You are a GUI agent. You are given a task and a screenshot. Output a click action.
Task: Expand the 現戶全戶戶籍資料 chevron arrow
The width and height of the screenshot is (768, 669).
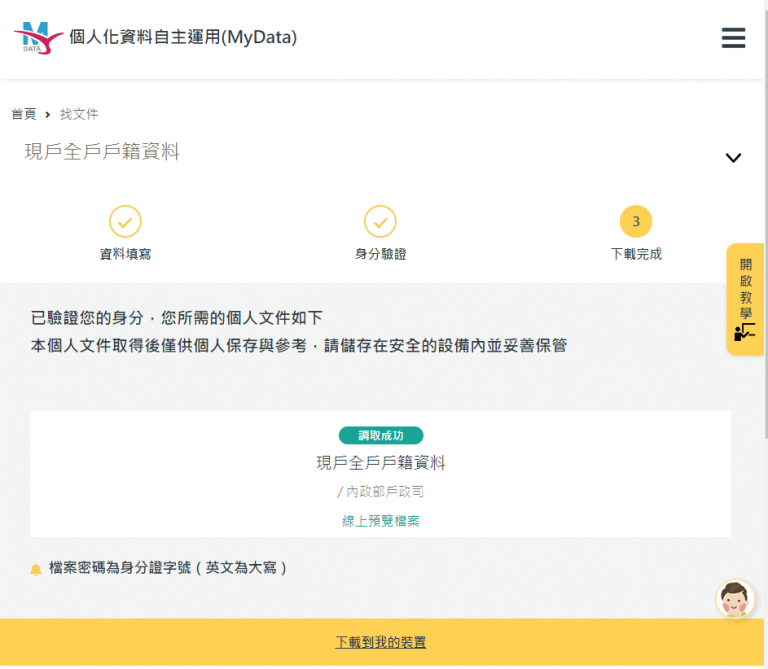tap(733, 158)
